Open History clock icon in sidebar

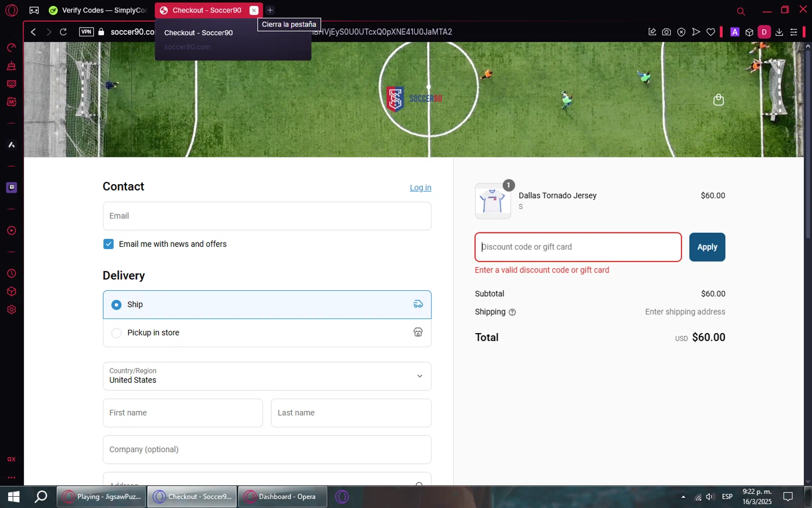coord(11,273)
